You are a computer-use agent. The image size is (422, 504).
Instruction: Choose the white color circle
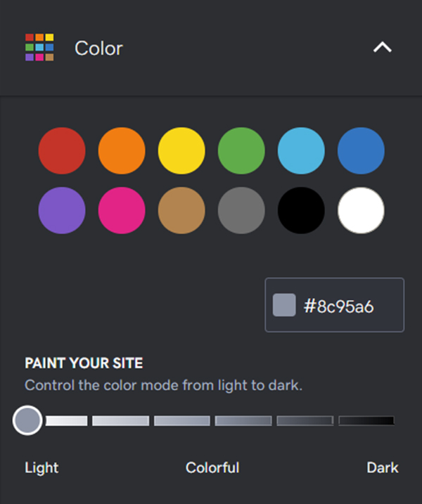[361, 211]
